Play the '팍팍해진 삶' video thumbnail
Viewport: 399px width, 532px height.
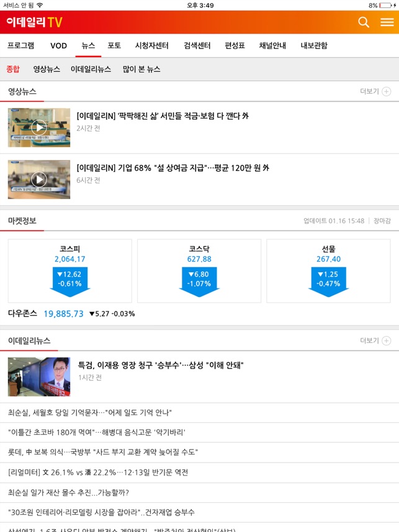(x=39, y=128)
